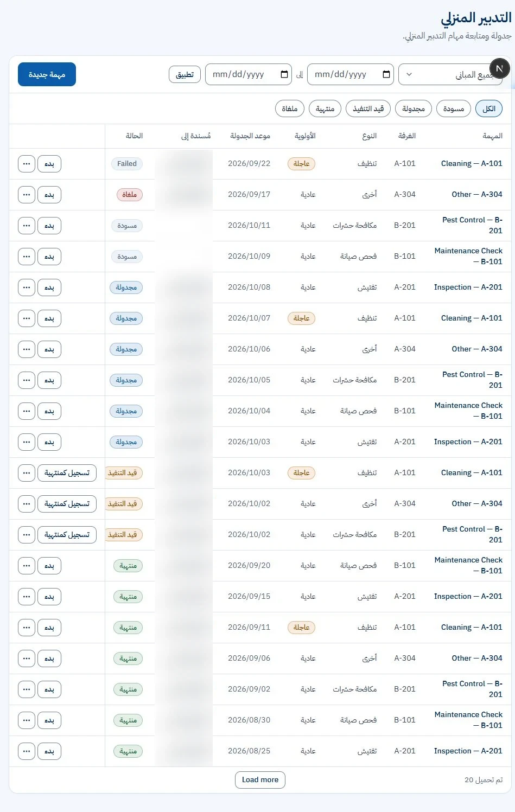This screenshot has height=812, width=515.
Task: Show more actions for Pest Control dated 2026/10/11
Action: tap(27, 226)
